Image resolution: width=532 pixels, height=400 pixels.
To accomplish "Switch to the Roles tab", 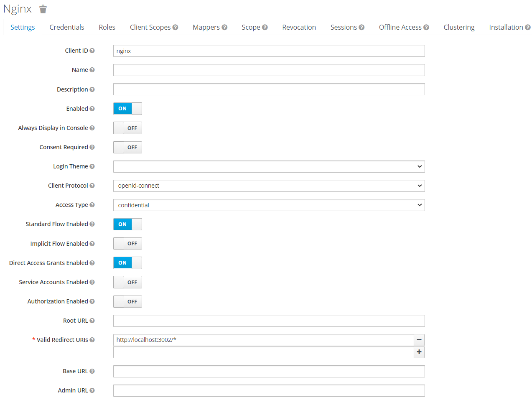I will 107,27.
